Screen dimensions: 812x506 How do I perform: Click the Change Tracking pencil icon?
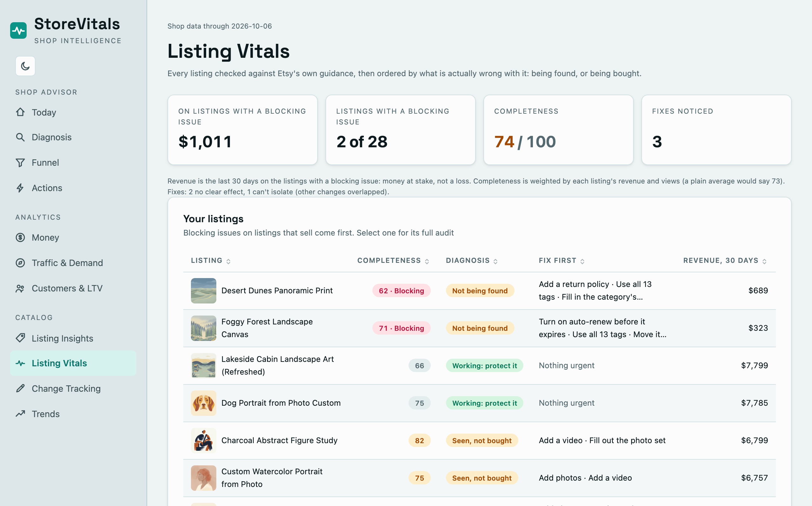pyautogui.click(x=20, y=389)
